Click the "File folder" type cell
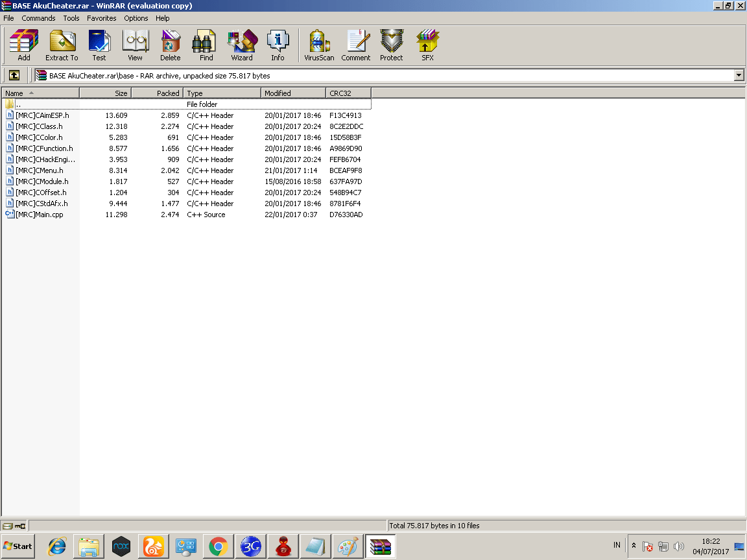 (x=202, y=104)
